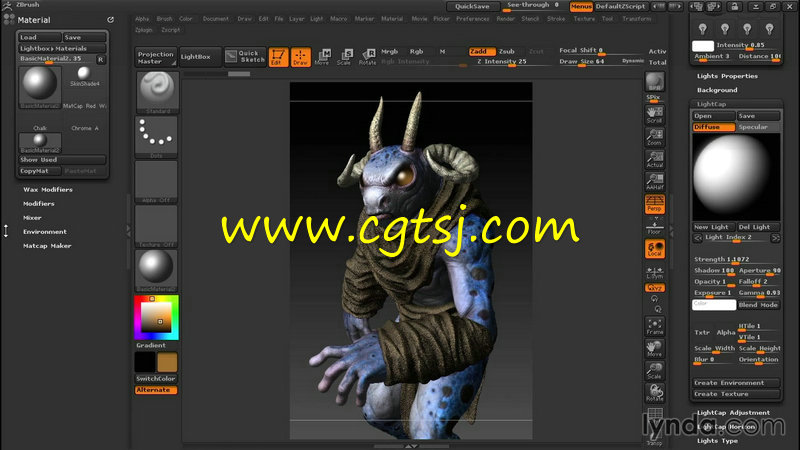Open the Brush menu
This screenshot has width=800, height=450.
click(164, 19)
